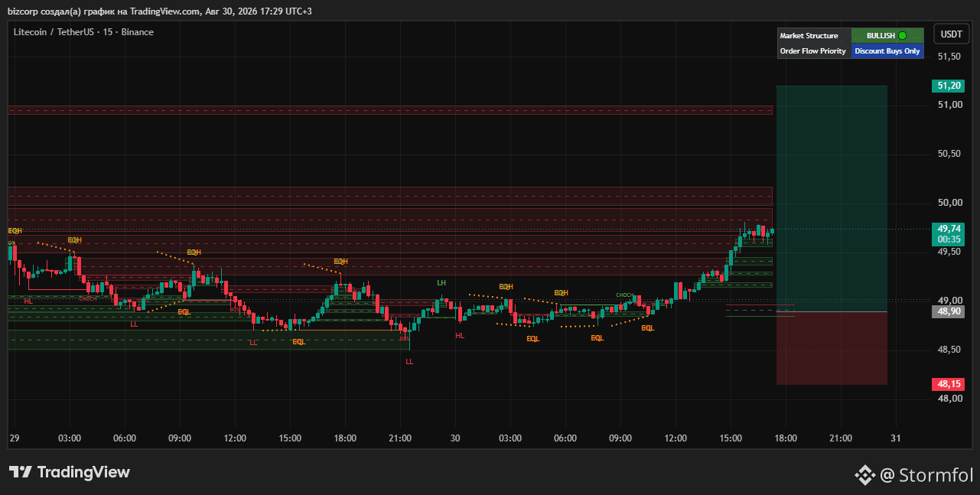The image size is (980, 495).
Task: Click the date 30 on the time axis
Action: pyautogui.click(x=455, y=438)
